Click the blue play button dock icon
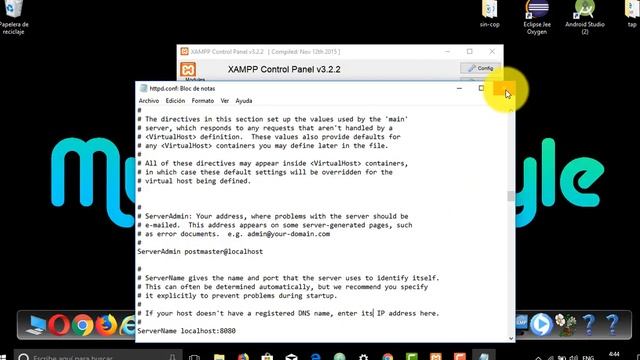This screenshot has height=360, width=640. [541, 325]
